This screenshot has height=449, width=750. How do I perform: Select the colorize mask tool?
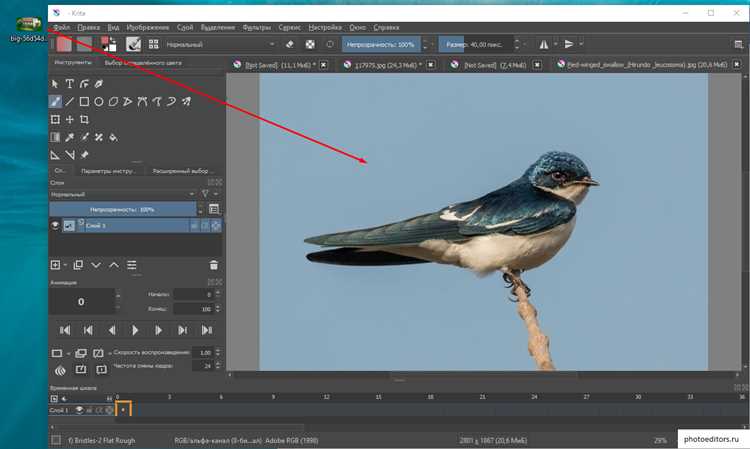[84, 137]
